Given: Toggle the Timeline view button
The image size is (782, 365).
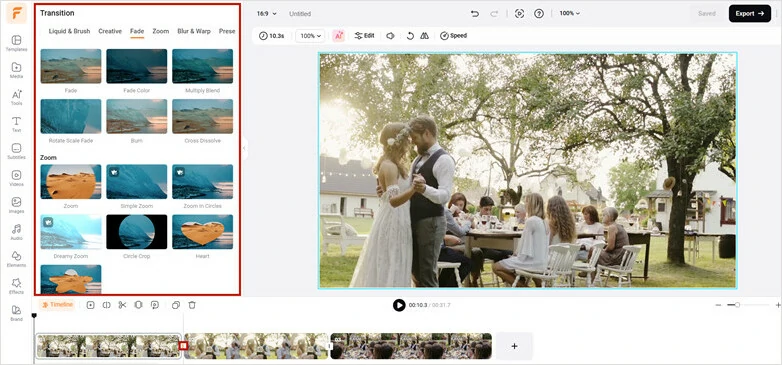Looking at the screenshot, I should (x=57, y=305).
